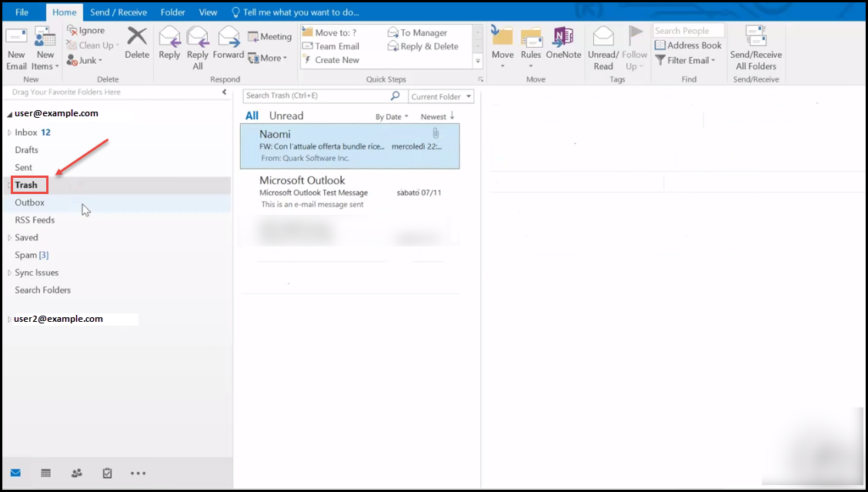The image size is (868, 492).
Task: Select the Trash folder
Action: 26,185
